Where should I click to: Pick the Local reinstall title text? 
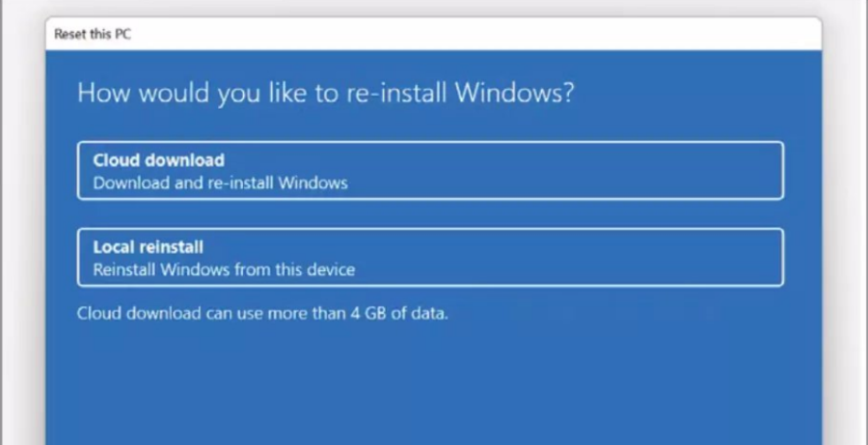(148, 247)
